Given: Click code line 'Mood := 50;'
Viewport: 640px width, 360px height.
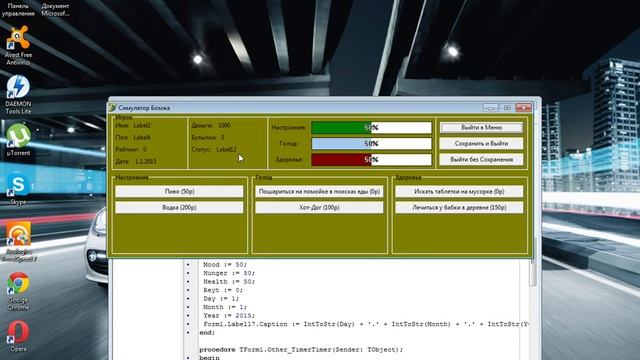Looking at the screenshot, I should pyautogui.click(x=225, y=264).
